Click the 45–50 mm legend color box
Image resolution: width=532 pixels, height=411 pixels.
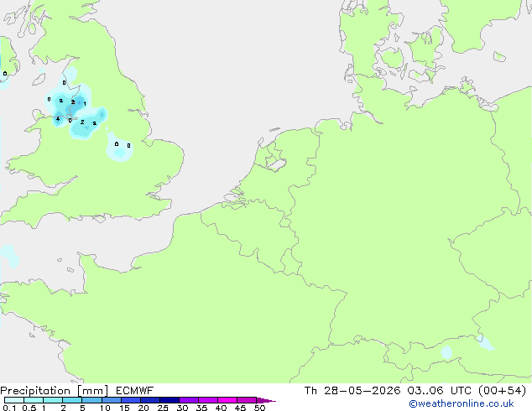247,400
